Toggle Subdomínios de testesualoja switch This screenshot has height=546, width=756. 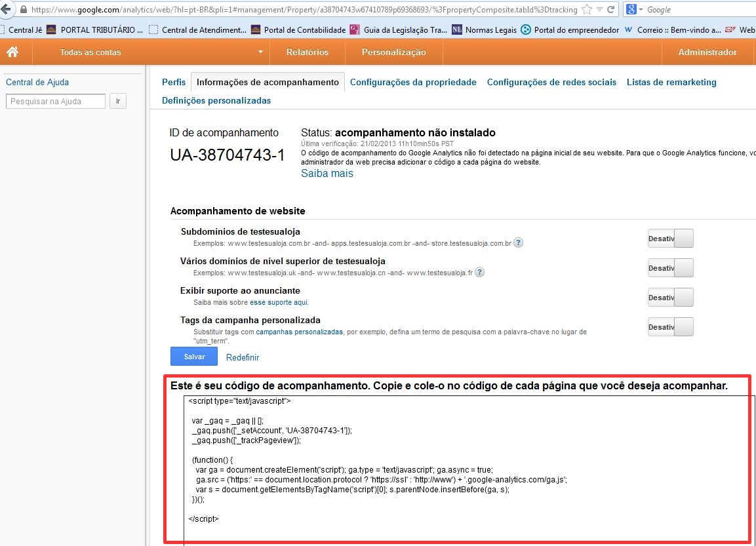(x=671, y=239)
